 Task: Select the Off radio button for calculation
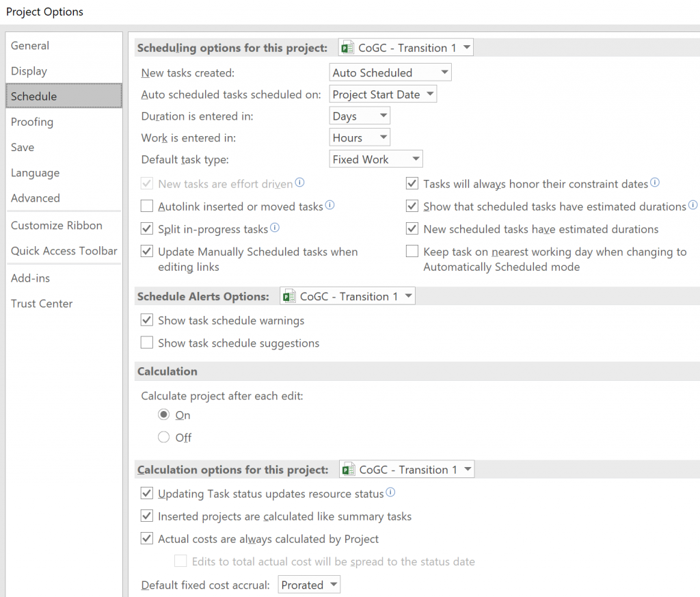[164, 437]
